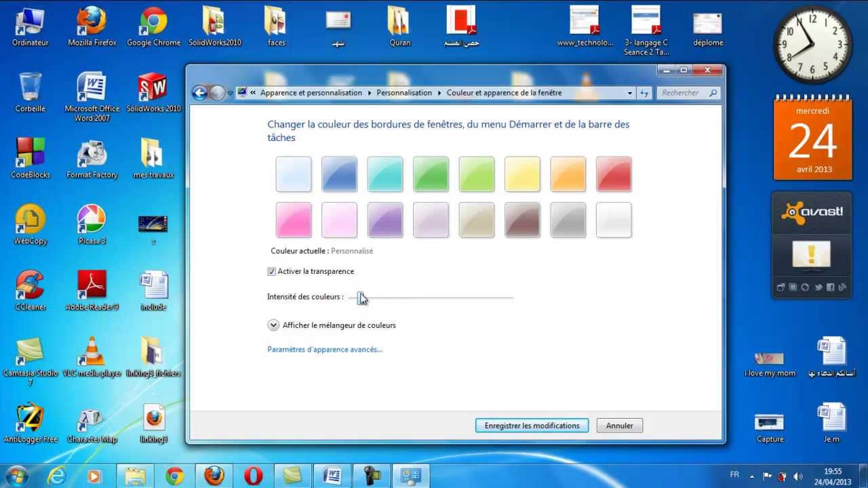Open the Ordinateur desktop icon

(x=31, y=26)
